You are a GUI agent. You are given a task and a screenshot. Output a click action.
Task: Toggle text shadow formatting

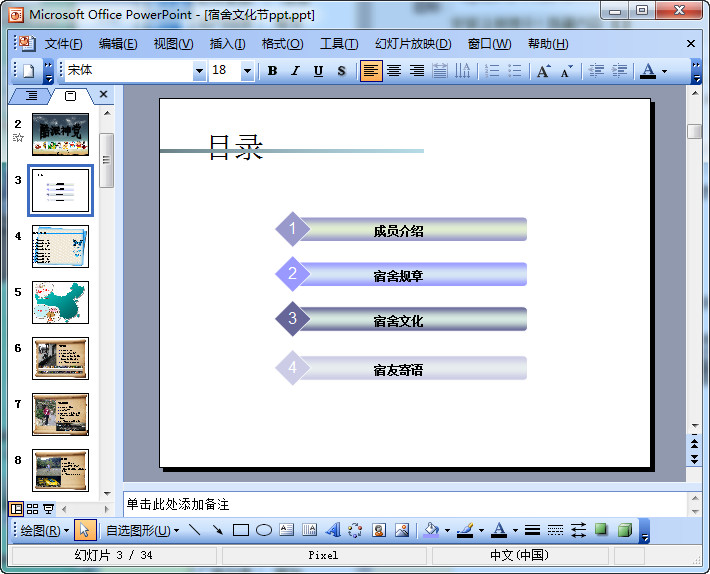click(341, 71)
